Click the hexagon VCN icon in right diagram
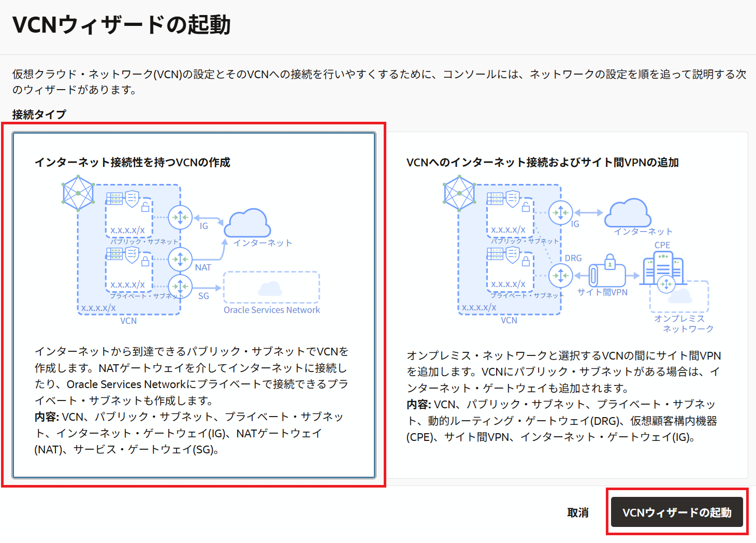The image size is (756, 543). click(459, 193)
